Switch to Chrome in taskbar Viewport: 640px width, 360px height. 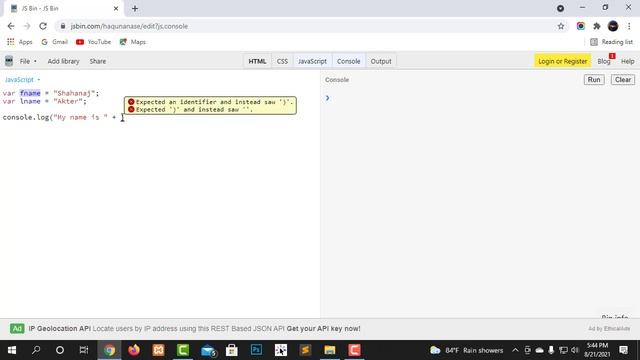click(109, 350)
